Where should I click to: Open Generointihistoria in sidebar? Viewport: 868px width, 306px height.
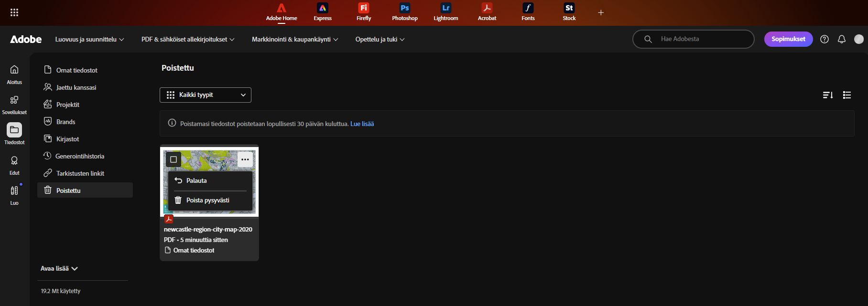85,156
